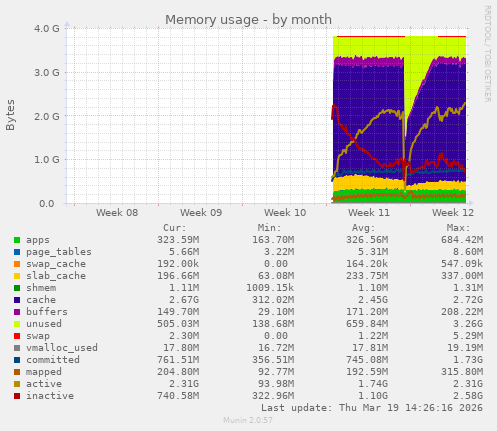The image size is (497, 431).
Task: Click the slab_cache yellow legend swatch
Action: [x=17, y=276]
